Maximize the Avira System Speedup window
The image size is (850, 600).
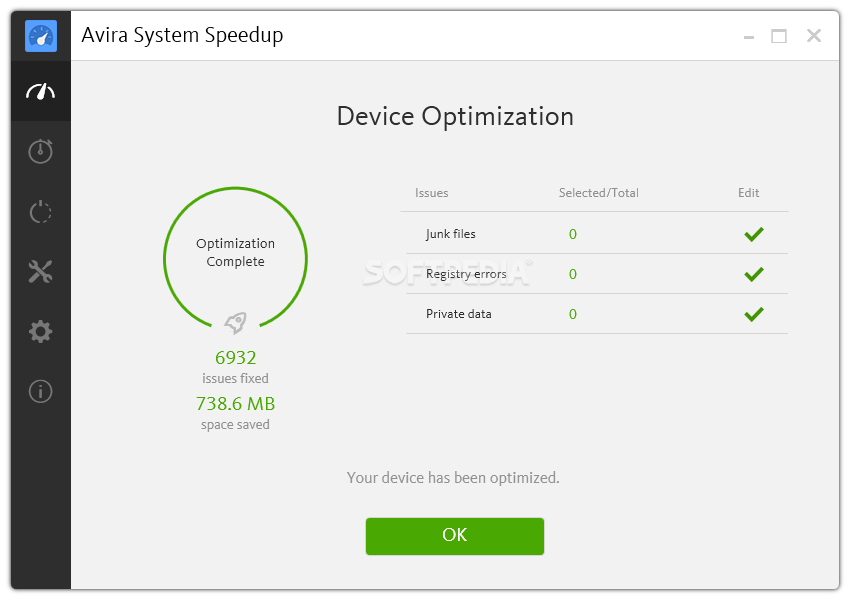pos(779,36)
